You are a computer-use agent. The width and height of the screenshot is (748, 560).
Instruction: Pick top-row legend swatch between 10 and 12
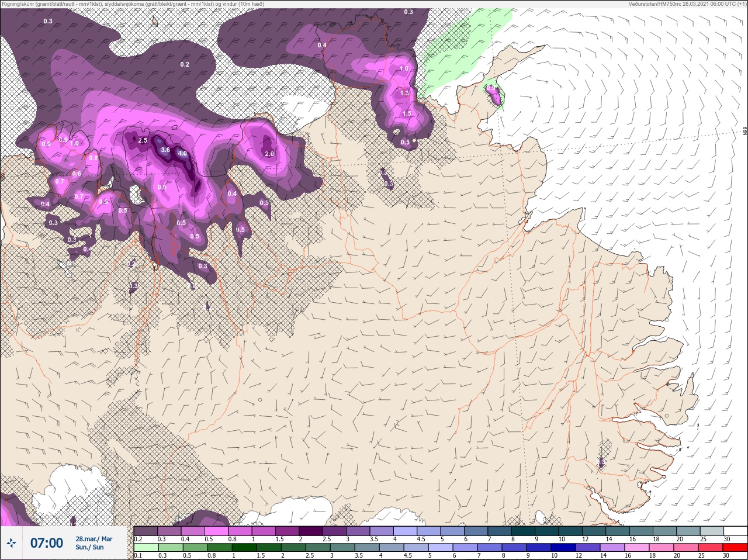pyautogui.click(x=571, y=531)
